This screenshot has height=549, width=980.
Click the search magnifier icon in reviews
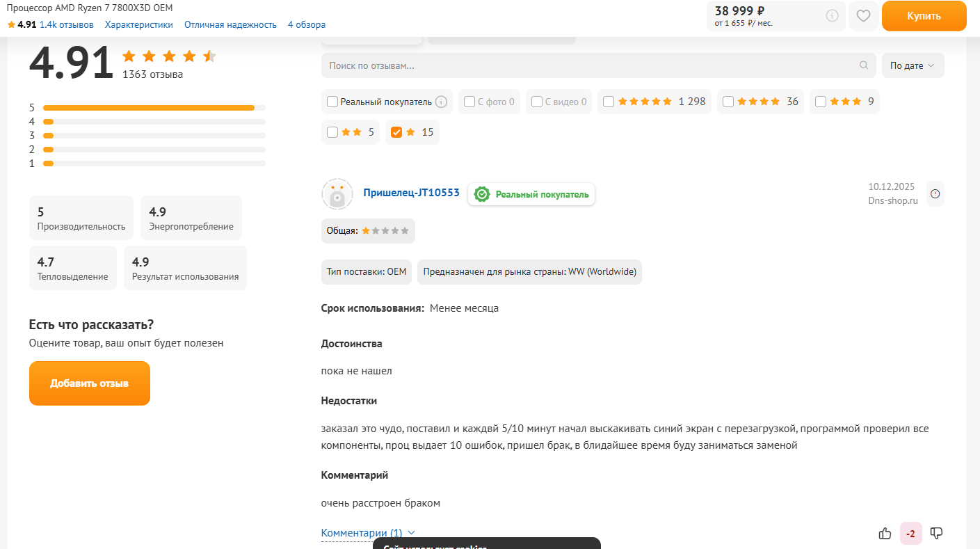[863, 65]
